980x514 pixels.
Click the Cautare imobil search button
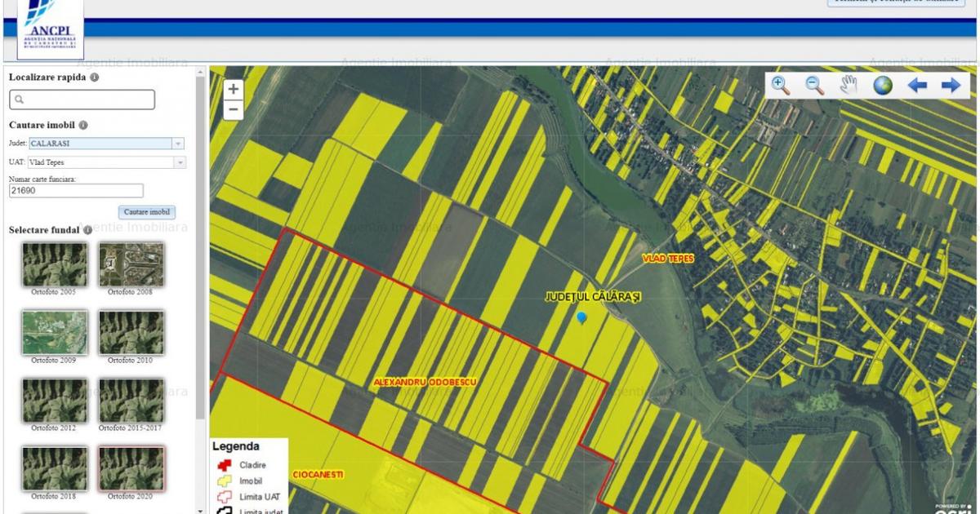point(147,212)
